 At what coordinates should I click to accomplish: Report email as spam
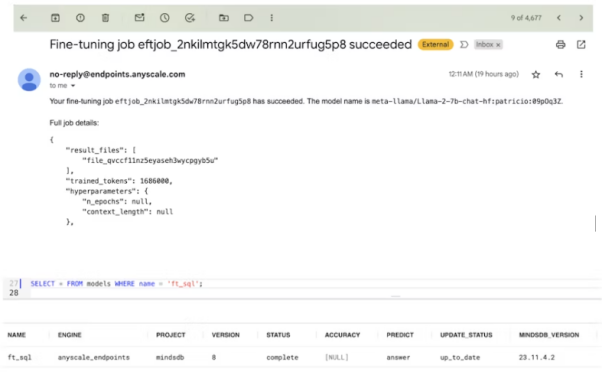(x=80, y=18)
